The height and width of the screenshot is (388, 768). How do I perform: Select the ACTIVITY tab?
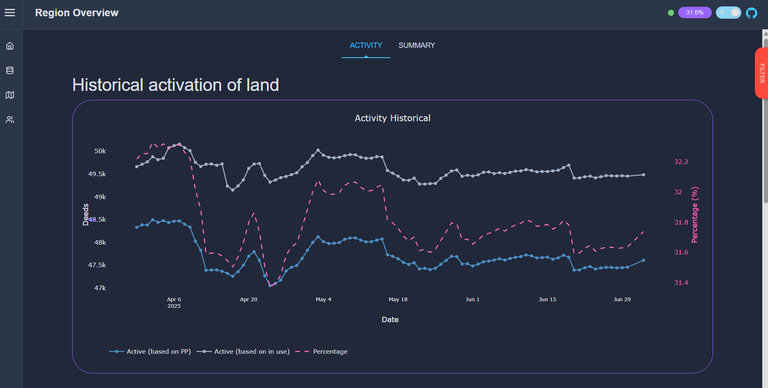click(366, 46)
